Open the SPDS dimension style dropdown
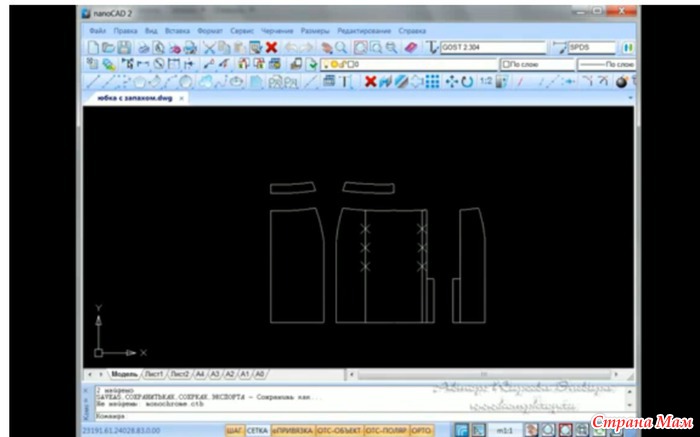Image resolution: width=700 pixels, height=437 pixels. point(590,47)
